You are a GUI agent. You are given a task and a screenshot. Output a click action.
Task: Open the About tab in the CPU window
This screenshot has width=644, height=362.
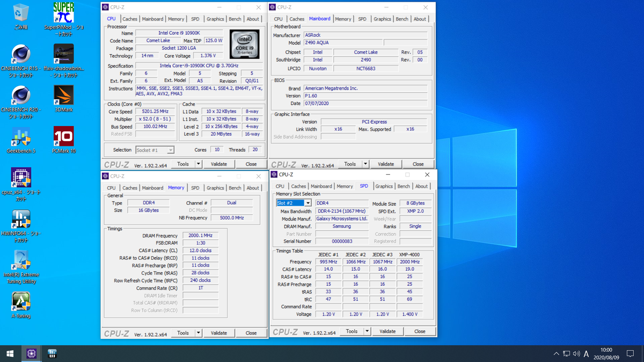click(x=253, y=19)
